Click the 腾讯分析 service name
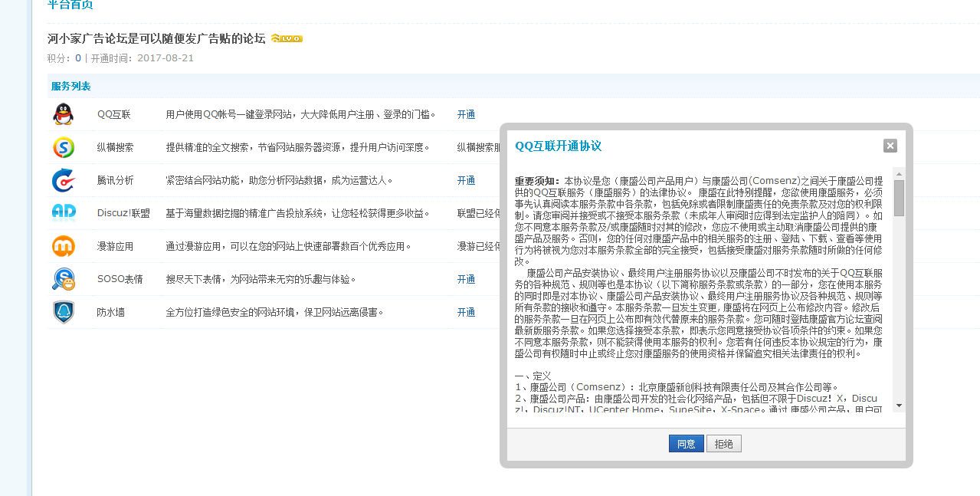This screenshot has width=980, height=496. coord(116,181)
